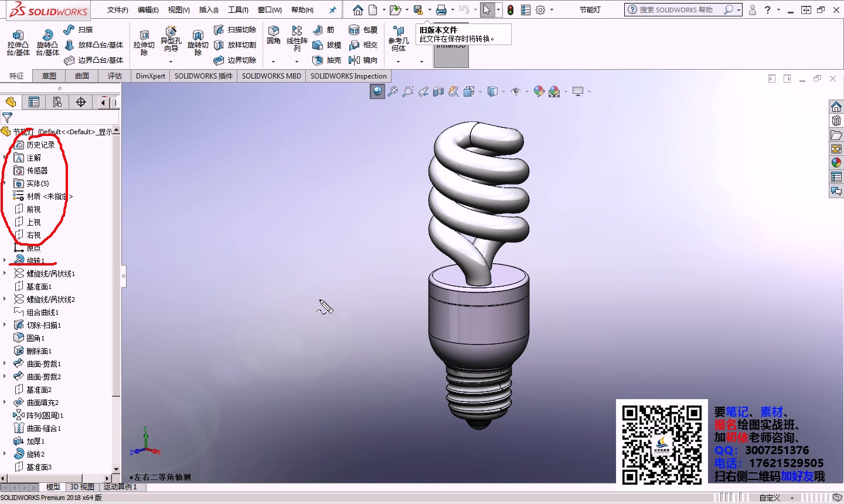
Task: Open the 插入(I) menu
Action: tap(209, 10)
